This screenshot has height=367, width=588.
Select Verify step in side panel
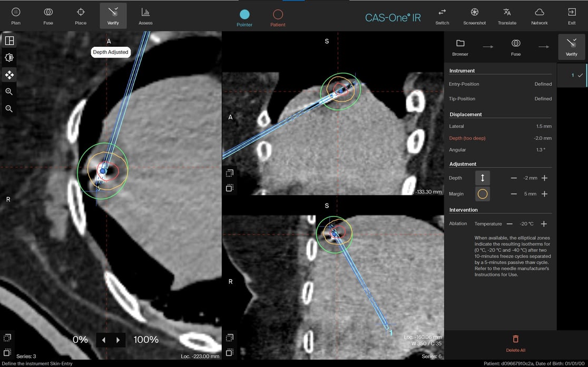click(x=572, y=47)
